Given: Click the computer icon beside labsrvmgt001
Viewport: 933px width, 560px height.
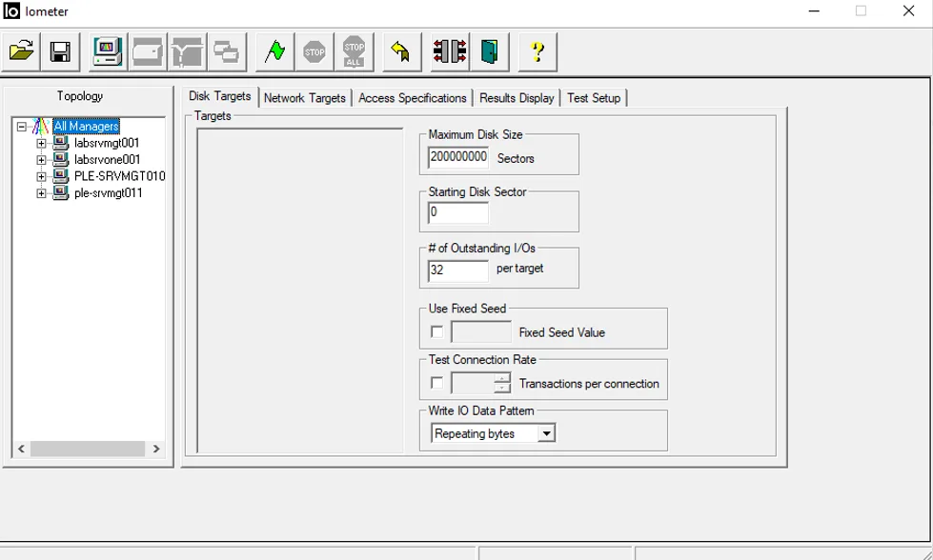Looking at the screenshot, I should coord(61,143).
